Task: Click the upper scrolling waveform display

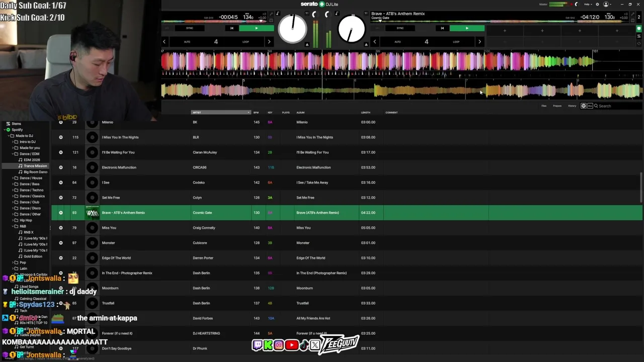Action: pos(401,62)
